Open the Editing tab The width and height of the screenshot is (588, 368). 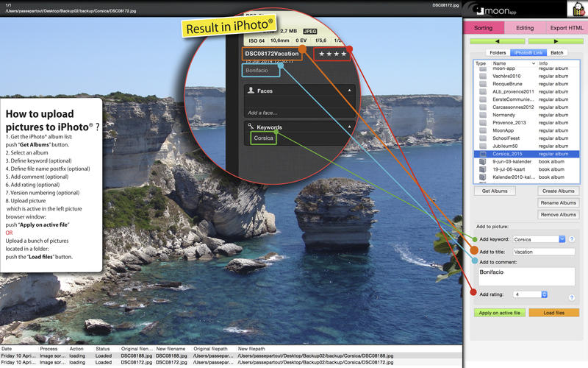[525, 28]
